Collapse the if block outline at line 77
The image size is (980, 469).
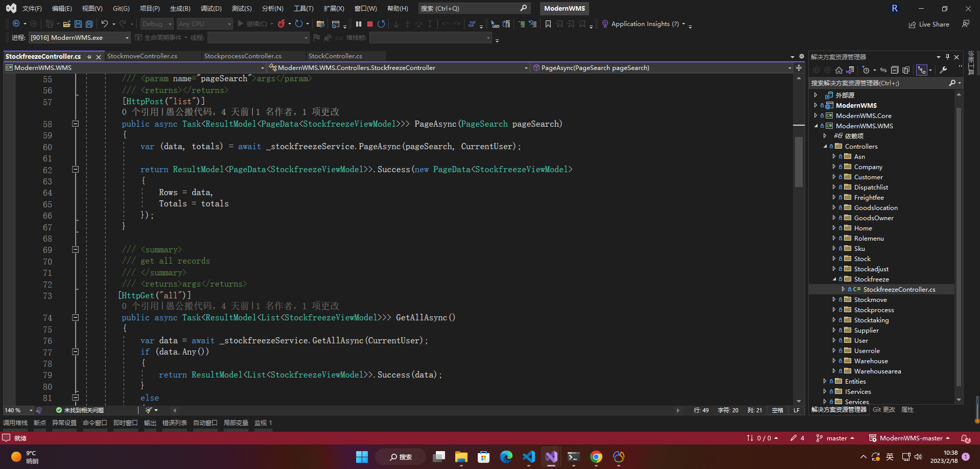pos(75,351)
